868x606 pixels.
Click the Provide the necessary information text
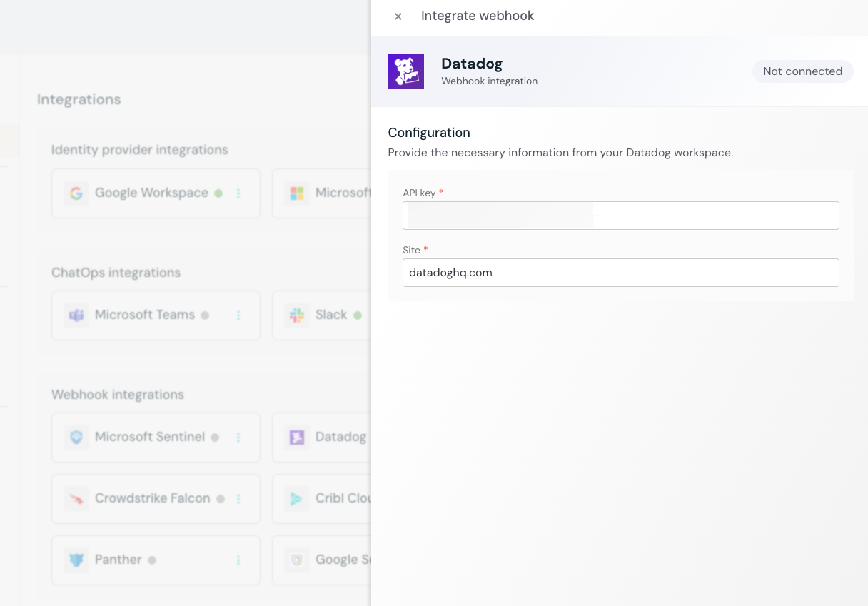560,153
